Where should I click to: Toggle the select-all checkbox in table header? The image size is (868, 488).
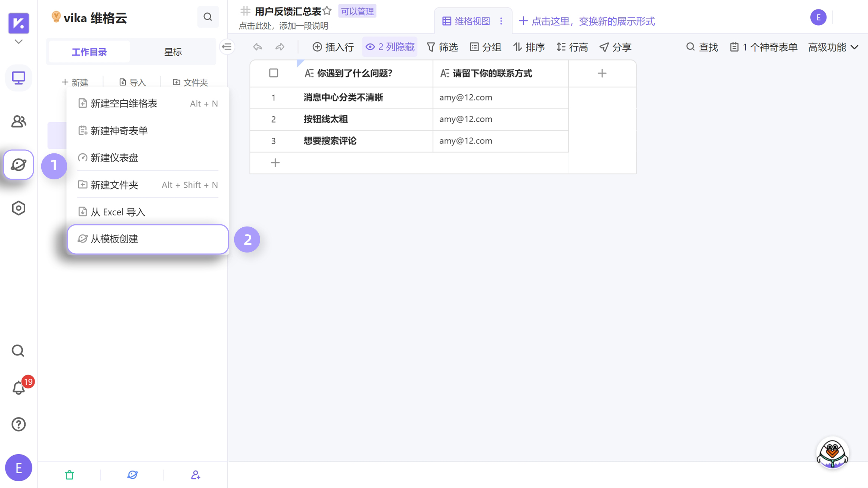pos(273,73)
